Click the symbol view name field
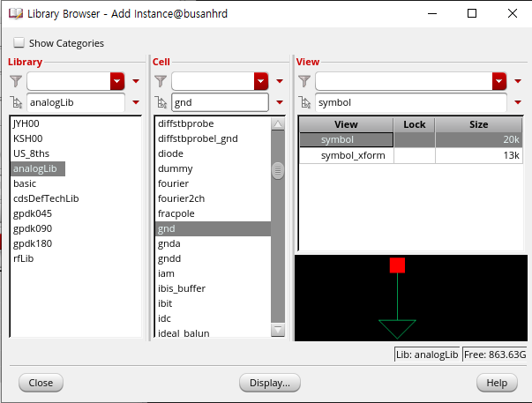Screen dimensions: 532x403 (411, 102)
